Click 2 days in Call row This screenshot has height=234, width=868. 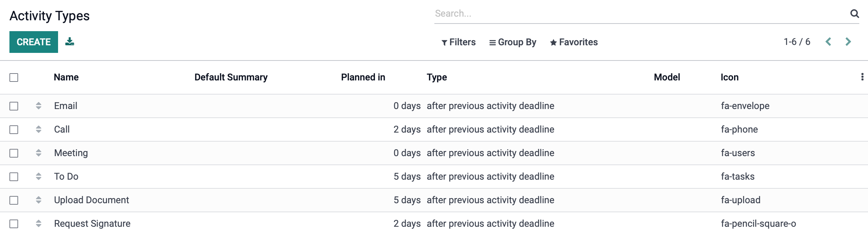click(x=407, y=129)
